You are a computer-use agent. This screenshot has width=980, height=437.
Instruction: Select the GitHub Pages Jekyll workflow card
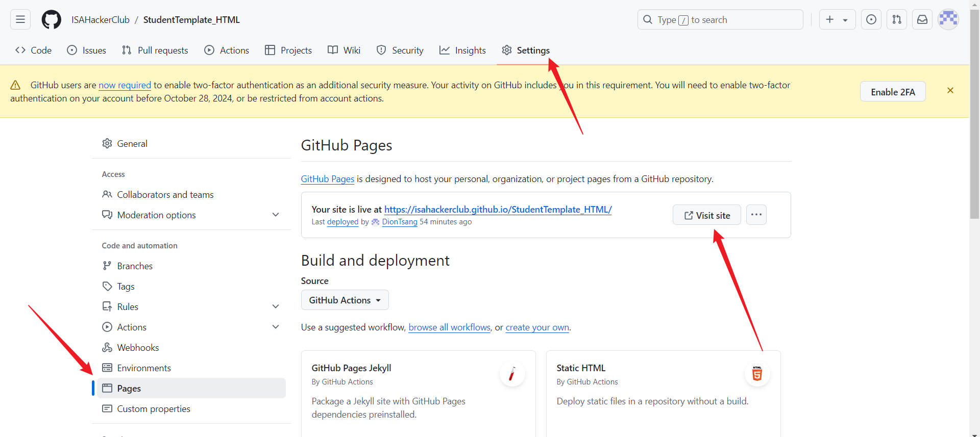pos(418,393)
